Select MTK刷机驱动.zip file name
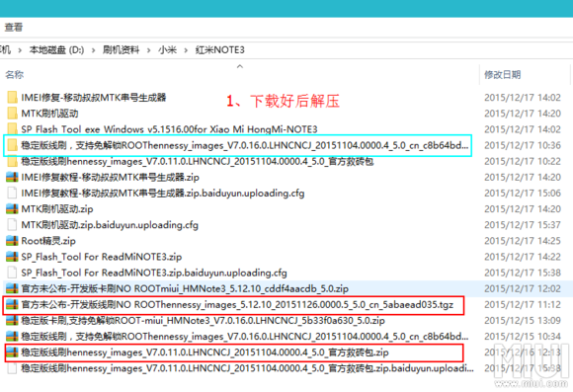This screenshot has width=573, height=392. (57, 209)
